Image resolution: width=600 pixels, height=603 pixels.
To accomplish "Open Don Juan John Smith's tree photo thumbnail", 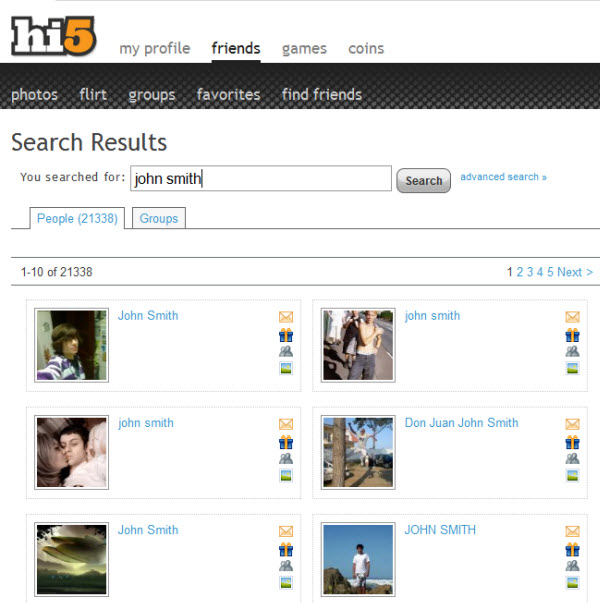I will click(358, 452).
